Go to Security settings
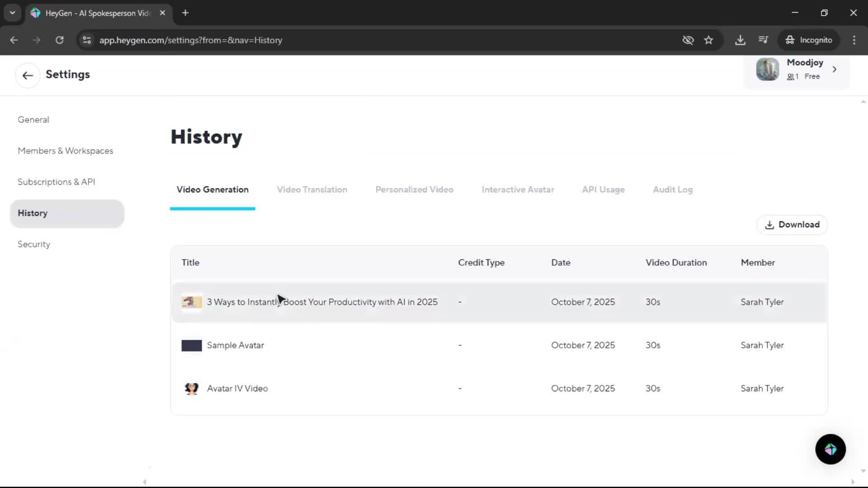This screenshot has width=868, height=488. point(34,244)
